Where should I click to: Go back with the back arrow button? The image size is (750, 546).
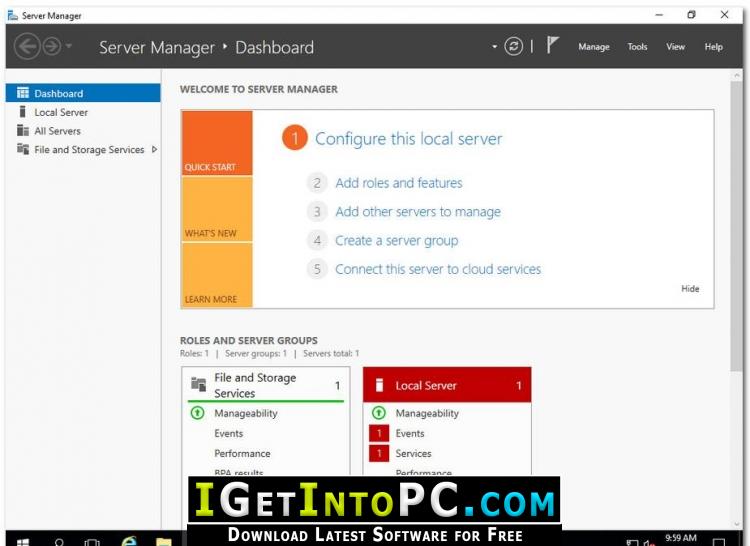27,46
